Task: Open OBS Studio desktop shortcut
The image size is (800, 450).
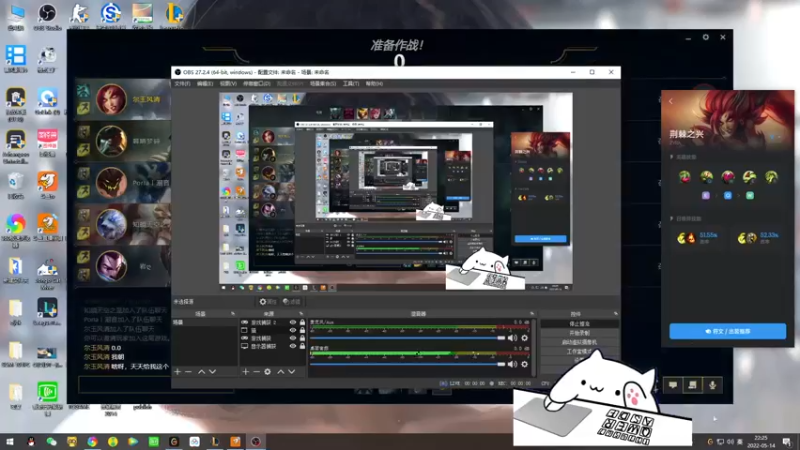Action: 47,17
